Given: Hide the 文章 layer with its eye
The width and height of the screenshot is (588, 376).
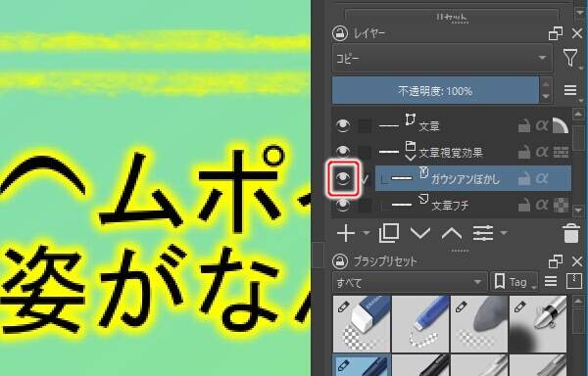Looking at the screenshot, I should [343, 125].
